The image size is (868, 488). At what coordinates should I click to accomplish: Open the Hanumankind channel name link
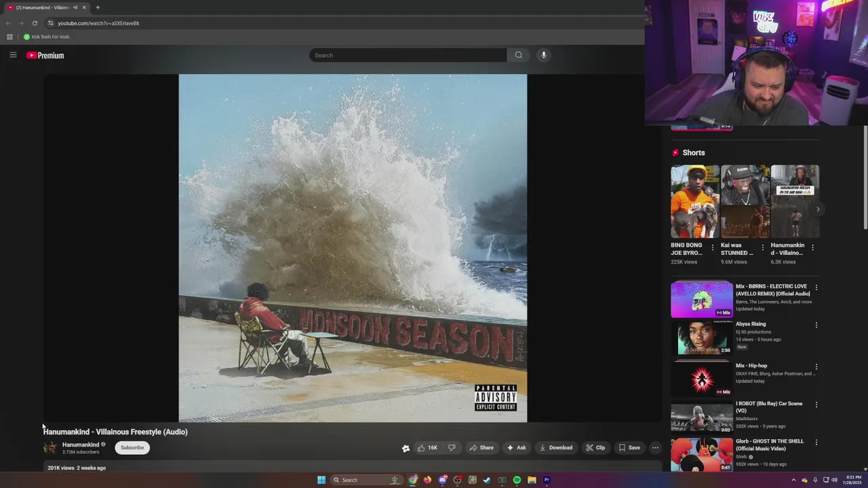(81, 445)
